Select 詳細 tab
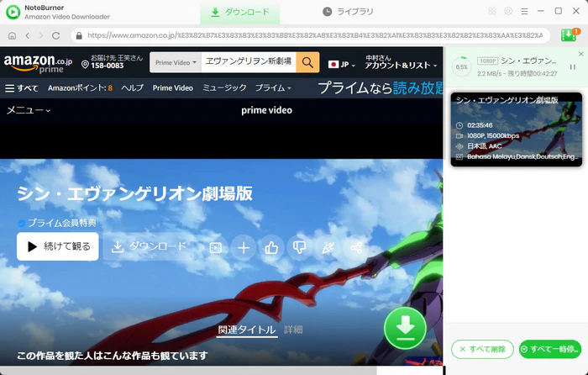 (293, 330)
